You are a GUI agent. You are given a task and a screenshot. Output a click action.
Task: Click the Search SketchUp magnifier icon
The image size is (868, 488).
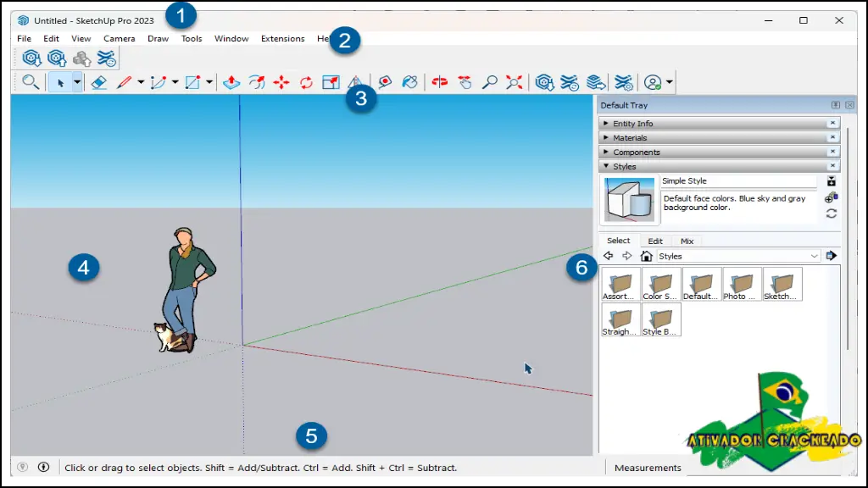tap(30, 82)
